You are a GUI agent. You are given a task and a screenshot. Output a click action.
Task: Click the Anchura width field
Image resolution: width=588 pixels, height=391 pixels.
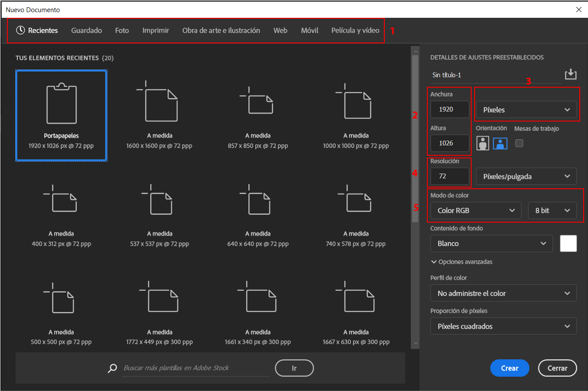[450, 109]
